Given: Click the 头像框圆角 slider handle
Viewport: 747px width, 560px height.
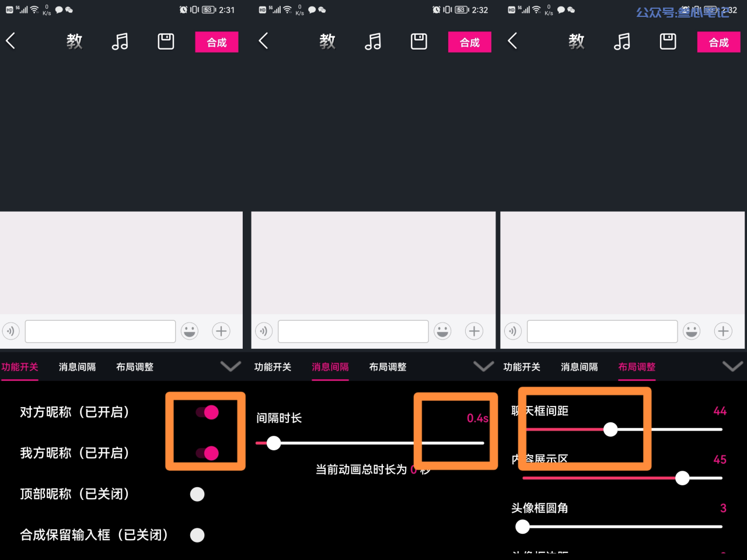Looking at the screenshot, I should coord(523,527).
